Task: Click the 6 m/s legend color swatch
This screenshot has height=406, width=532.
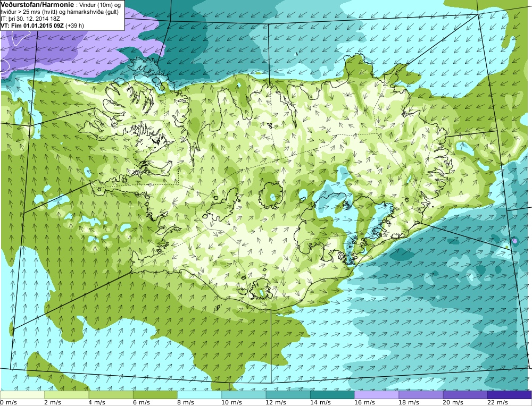Action: tap(155, 395)
